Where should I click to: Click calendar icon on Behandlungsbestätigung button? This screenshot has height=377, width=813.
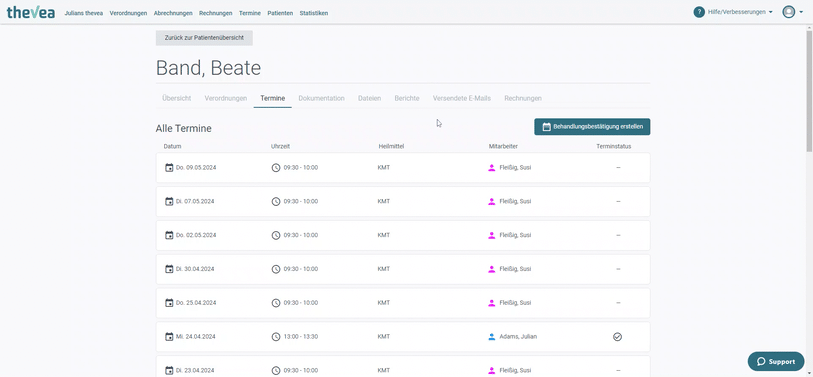click(546, 127)
